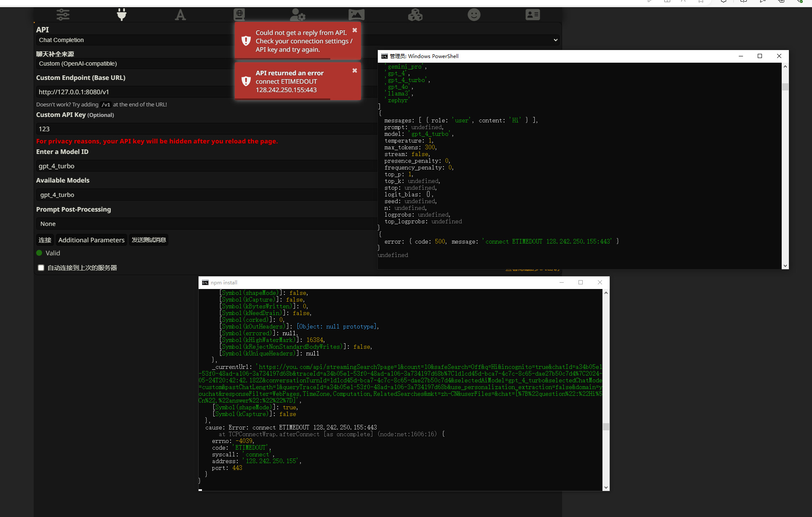Open the World Info book icon
812x517 pixels.
tap(239, 15)
